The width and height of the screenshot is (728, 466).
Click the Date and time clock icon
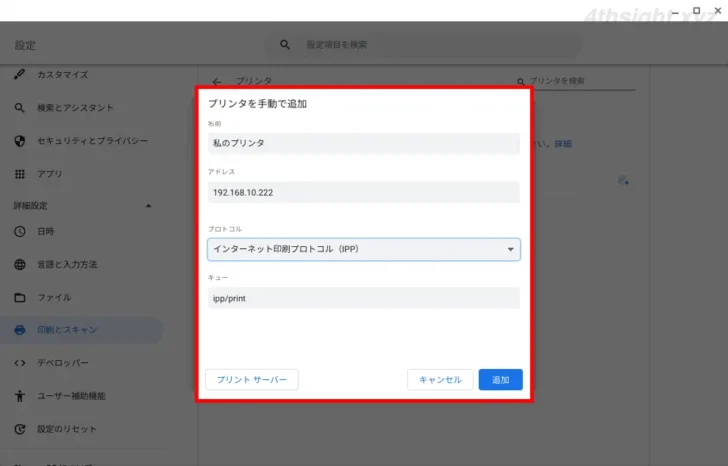pos(20,231)
